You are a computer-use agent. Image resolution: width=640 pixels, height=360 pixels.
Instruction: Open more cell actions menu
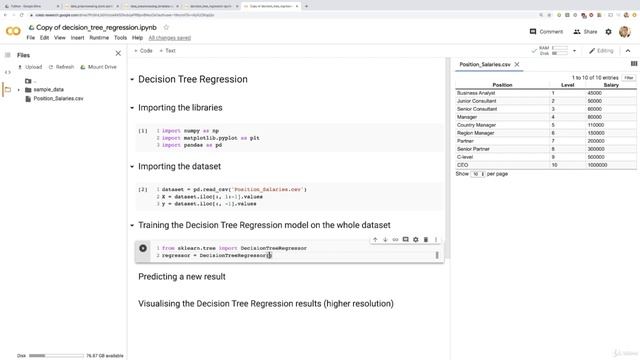[436, 240]
